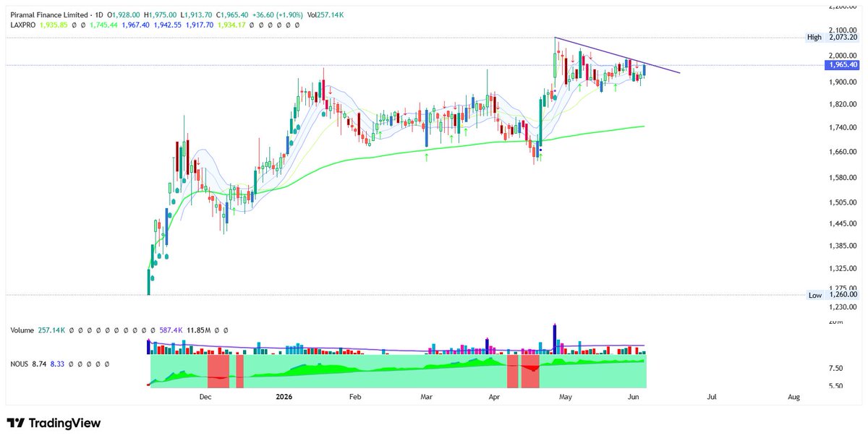Image resolution: width=868 pixels, height=441 pixels.
Task: Click the Volume indicator label
Action: [x=23, y=330]
